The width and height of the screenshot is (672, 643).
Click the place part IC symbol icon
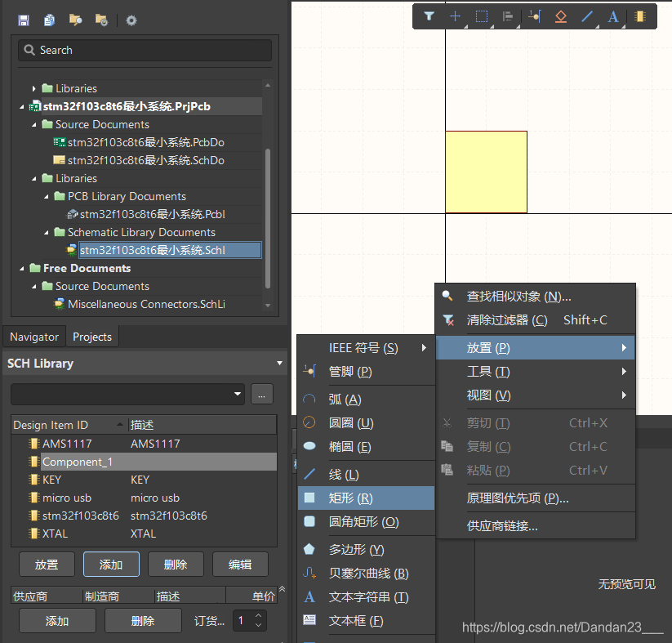[640, 16]
